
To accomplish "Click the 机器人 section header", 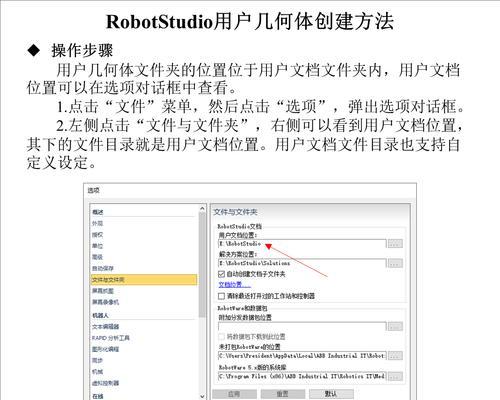I will (x=100, y=315).
